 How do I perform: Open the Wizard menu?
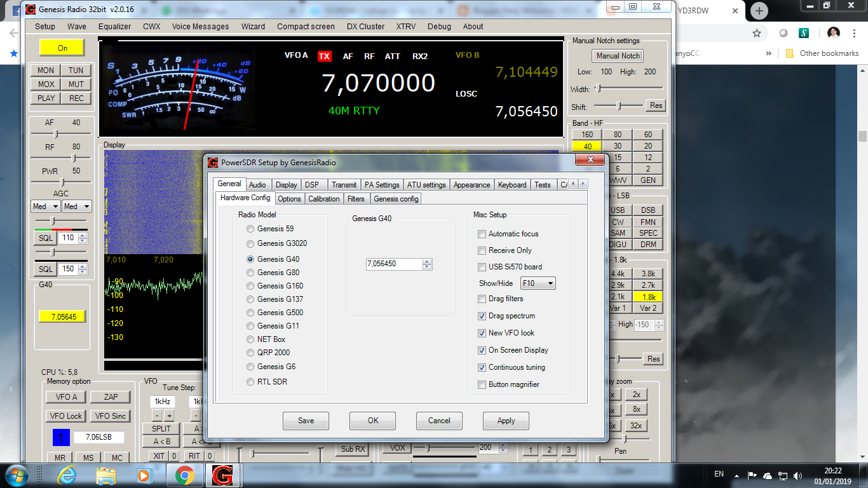pos(253,26)
